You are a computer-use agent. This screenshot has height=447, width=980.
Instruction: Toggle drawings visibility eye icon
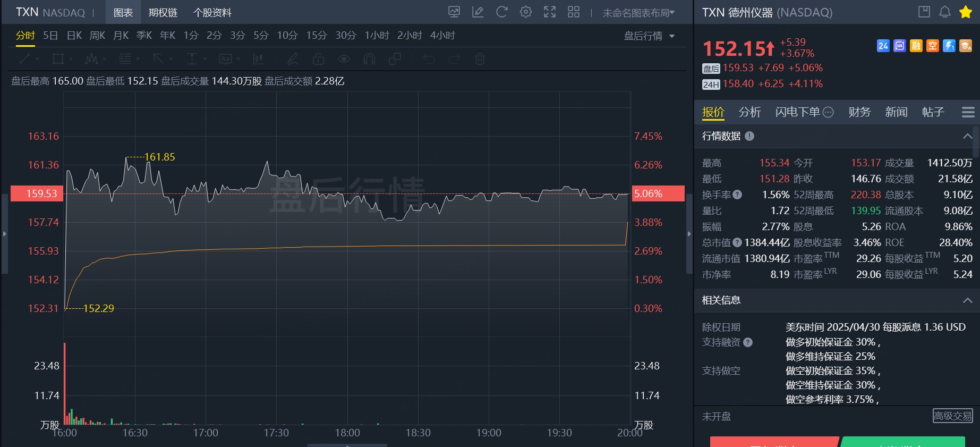(344, 58)
